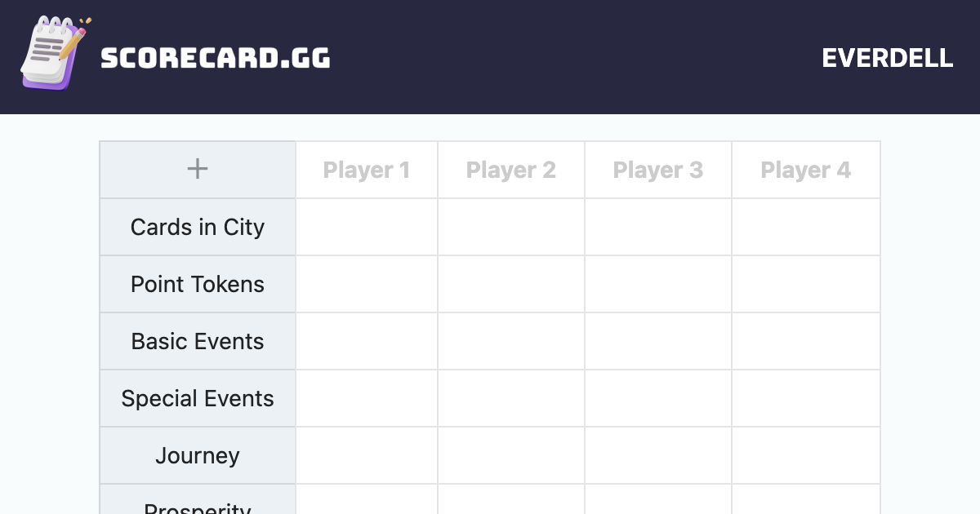This screenshot has height=514, width=980.
Task: Click the Special Events row label
Action: [x=198, y=398]
